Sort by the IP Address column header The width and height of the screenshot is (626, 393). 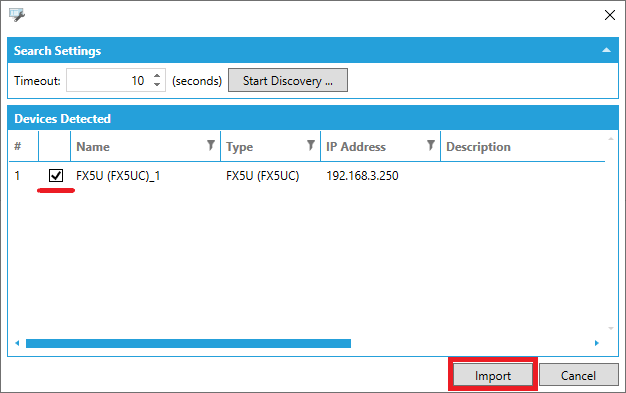356,147
